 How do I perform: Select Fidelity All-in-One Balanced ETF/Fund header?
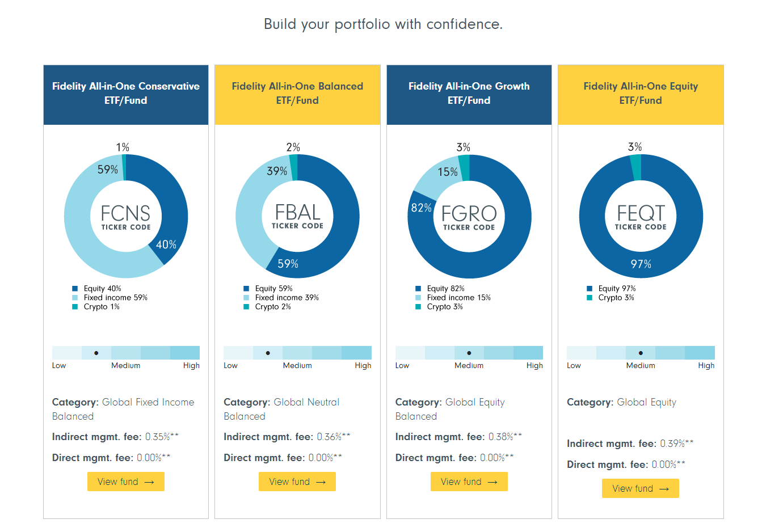click(297, 95)
